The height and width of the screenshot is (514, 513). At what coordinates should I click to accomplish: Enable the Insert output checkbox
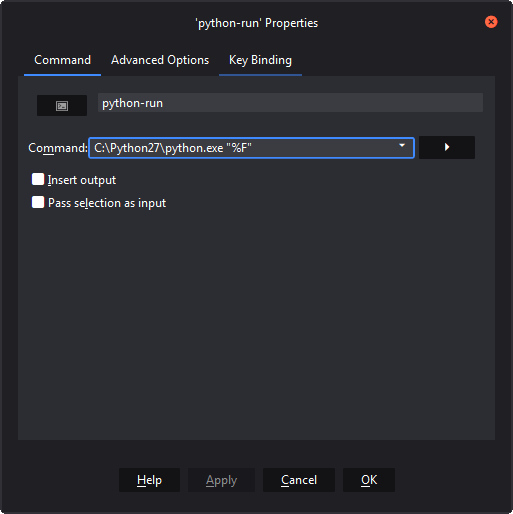(38, 179)
